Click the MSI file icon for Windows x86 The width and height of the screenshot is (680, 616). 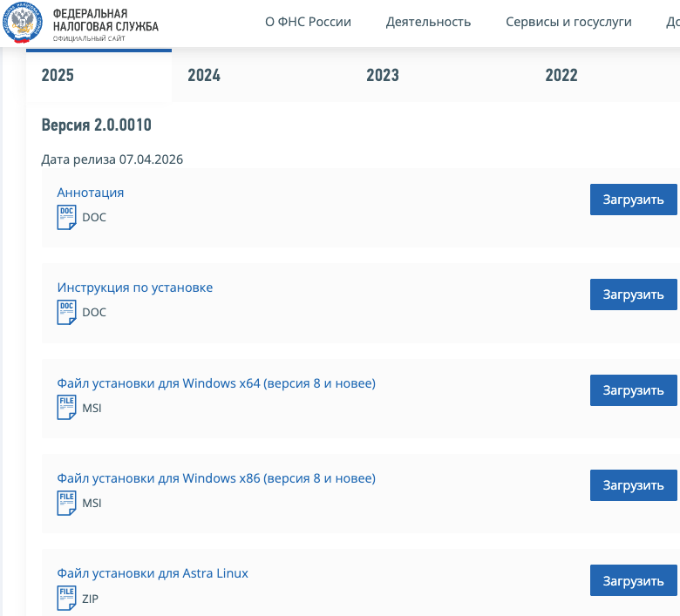coord(67,502)
